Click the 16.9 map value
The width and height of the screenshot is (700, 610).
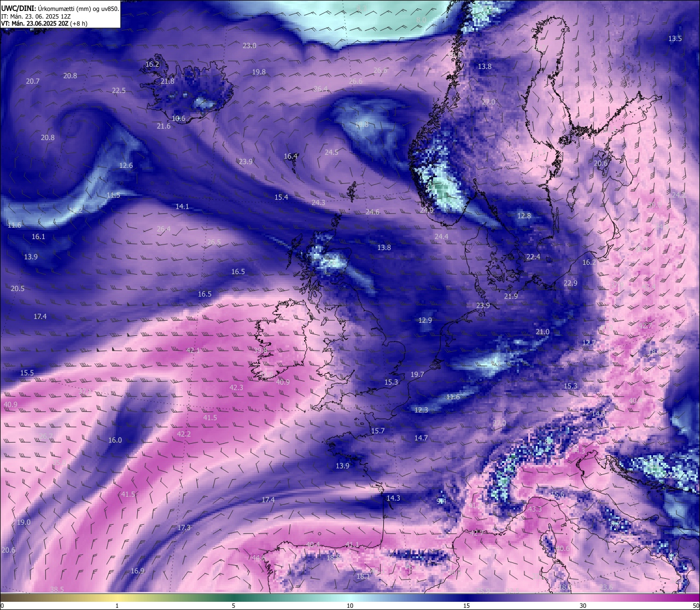[137, 571]
